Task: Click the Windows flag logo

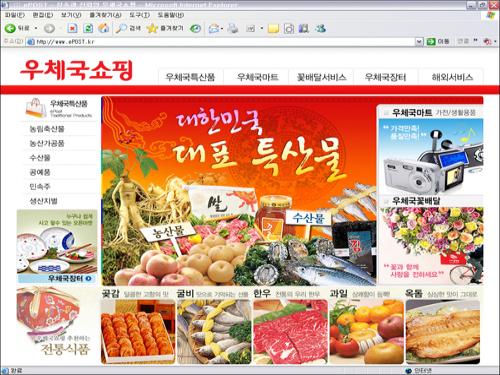Action: (491, 15)
